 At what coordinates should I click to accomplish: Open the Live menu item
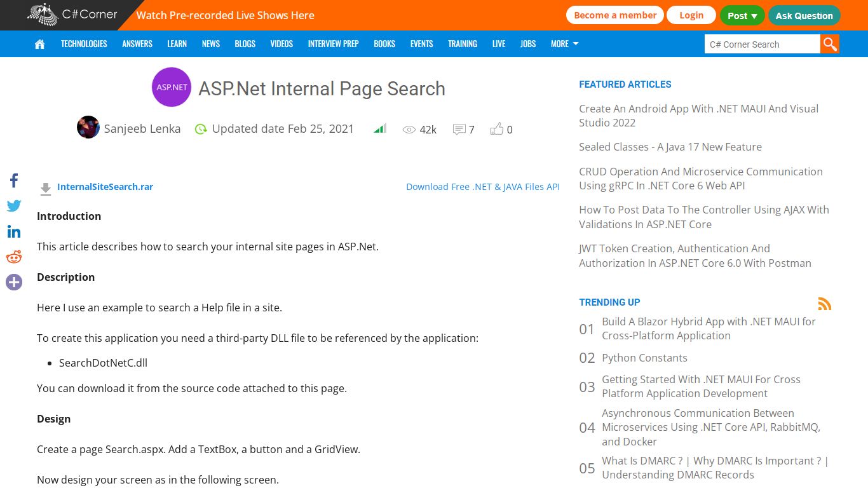(499, 44)
